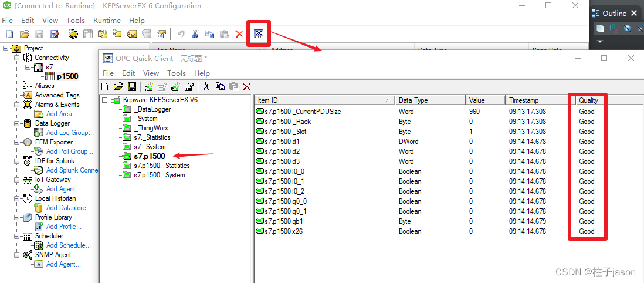Click New Server icon in Quick Client toolbar
Screen dimensions: 644x283
149,86
